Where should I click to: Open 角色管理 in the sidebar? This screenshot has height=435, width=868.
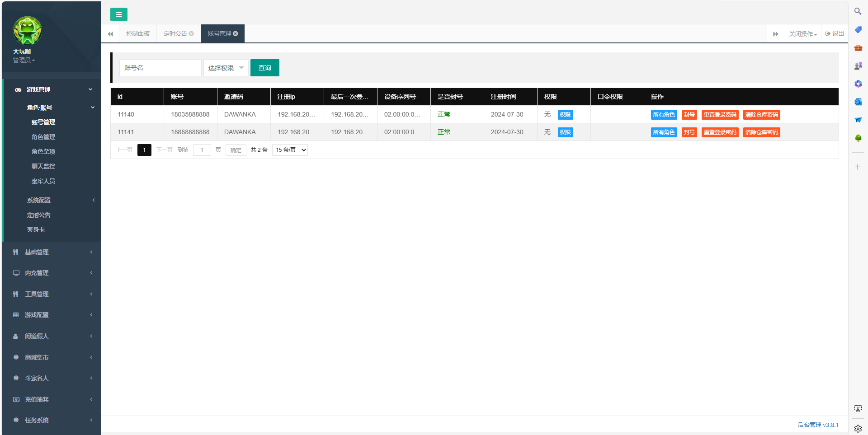click(x=43, y=137)
